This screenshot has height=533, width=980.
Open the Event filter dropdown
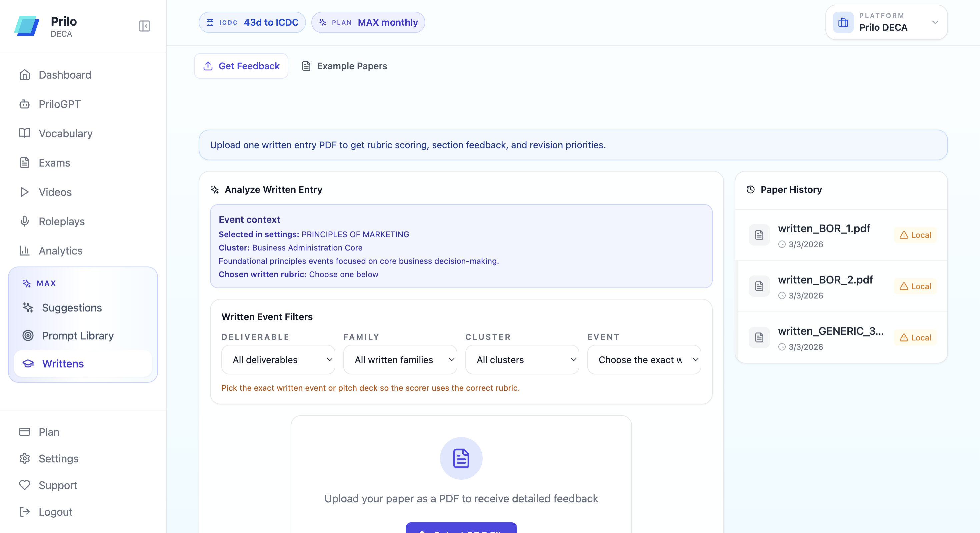point(644,360)
